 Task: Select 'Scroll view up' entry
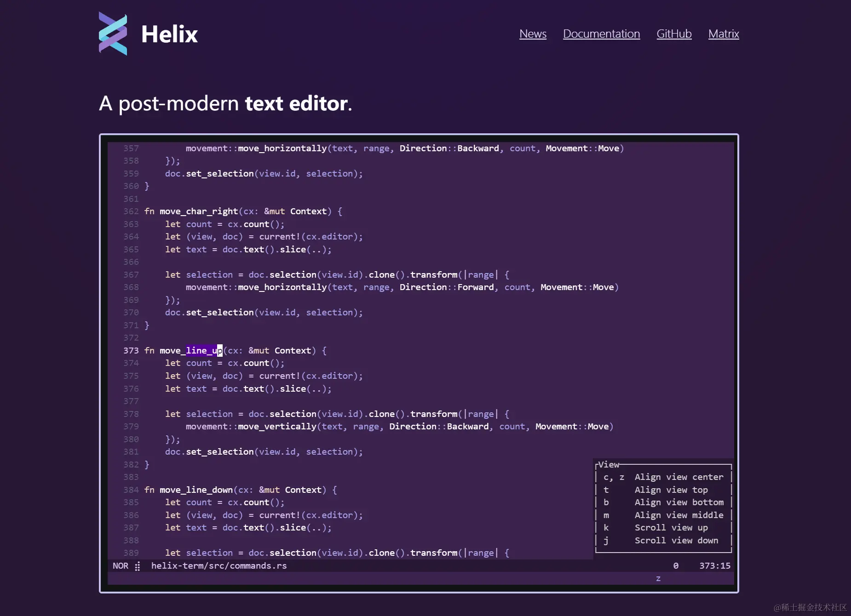671,528
